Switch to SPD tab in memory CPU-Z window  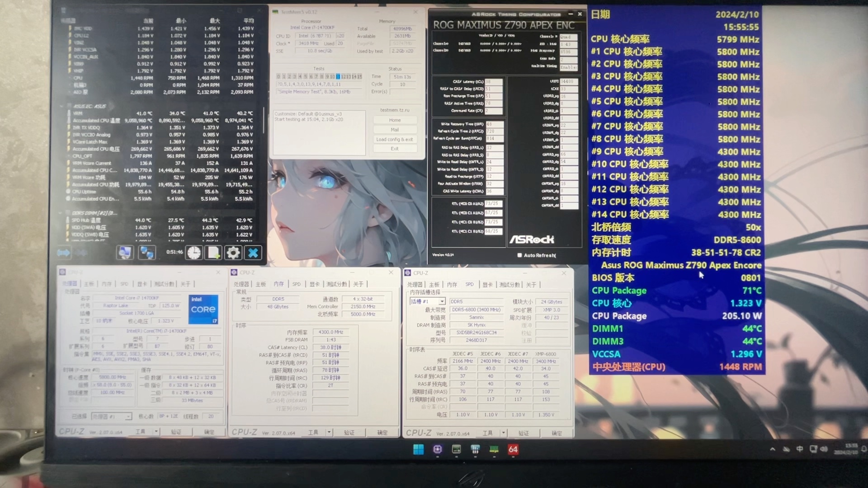[x=296, y=284]
